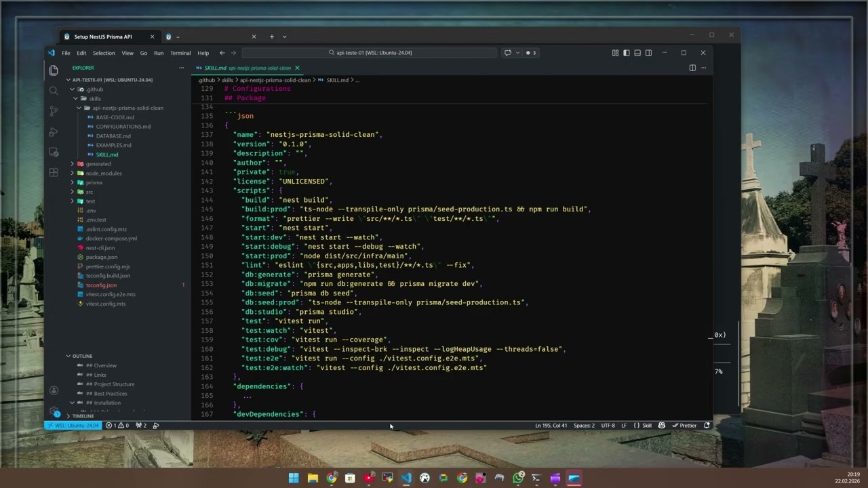Open the Explorer view in activity bar
Screen dimensions: 868x488
coord(54,70)
